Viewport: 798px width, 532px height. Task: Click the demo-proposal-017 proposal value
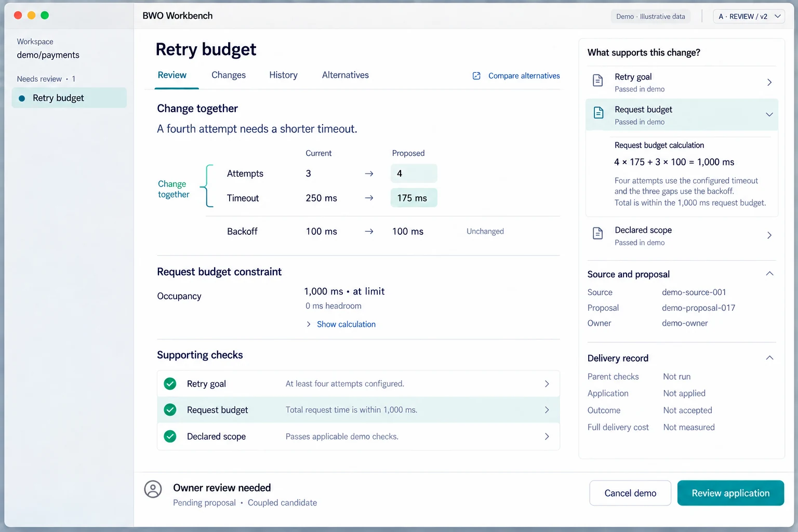pos(699,308)
